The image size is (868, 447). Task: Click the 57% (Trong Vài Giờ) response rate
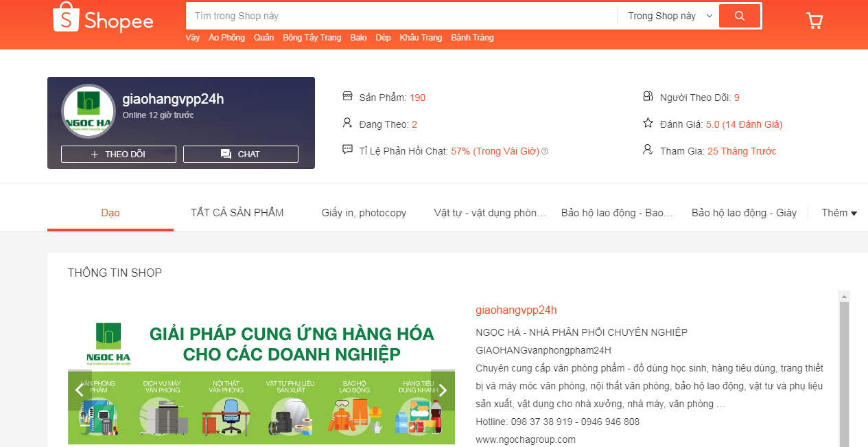[495, 151]
